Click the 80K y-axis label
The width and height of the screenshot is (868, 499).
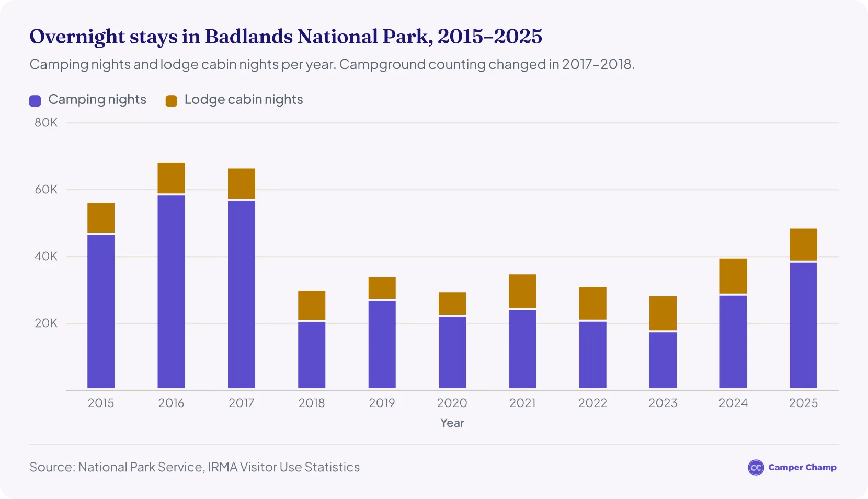[46, 123]
